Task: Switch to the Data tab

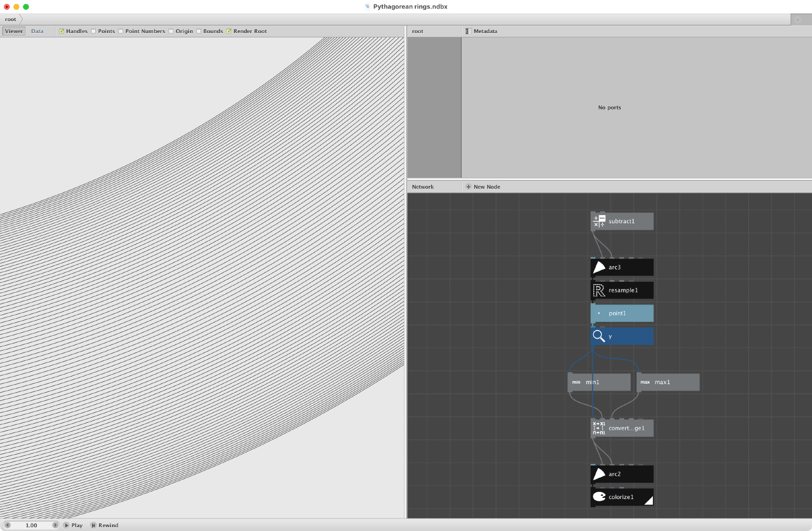Action: click(37, 31)
